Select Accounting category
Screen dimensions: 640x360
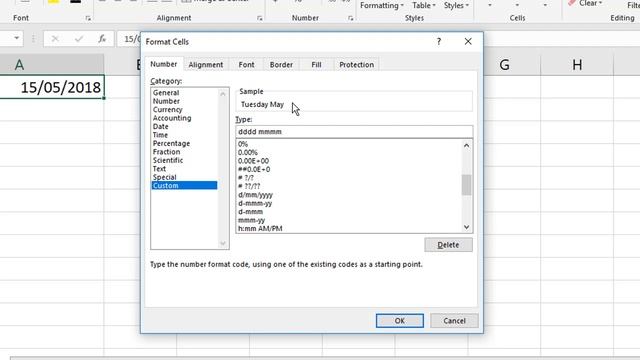[172, 118]
